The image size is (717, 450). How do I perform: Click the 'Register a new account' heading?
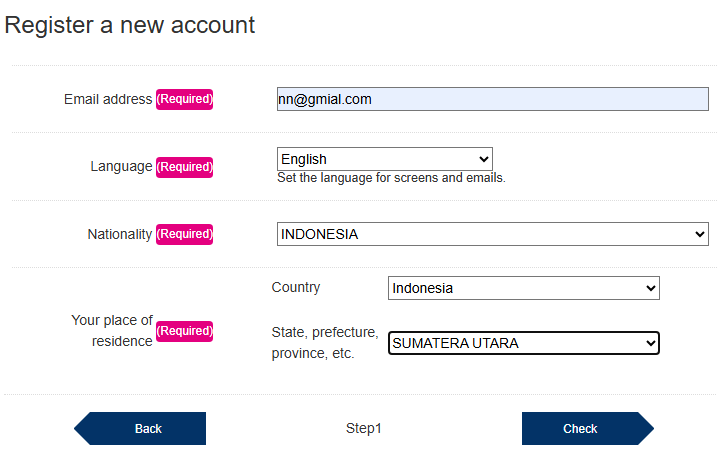(x=130, y=25)
